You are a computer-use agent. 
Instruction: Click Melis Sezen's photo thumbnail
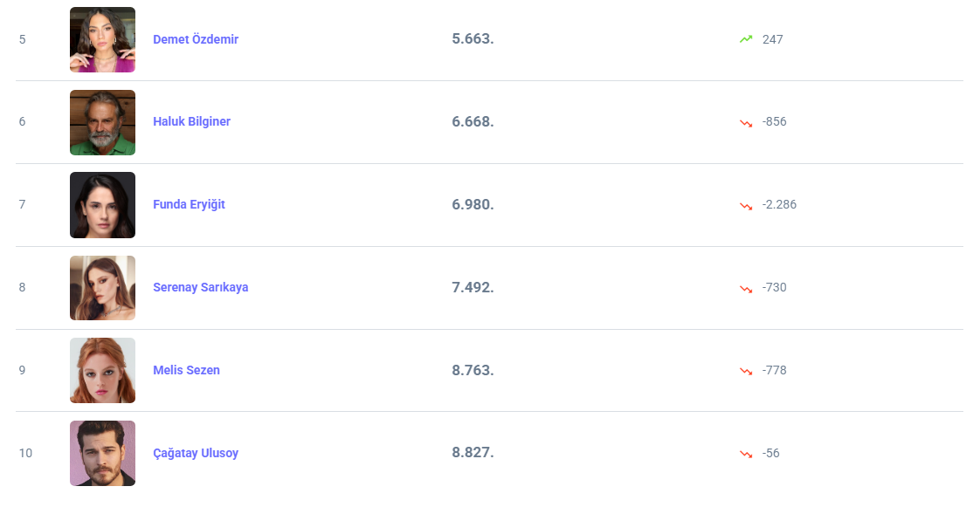[x=102, y=371]
